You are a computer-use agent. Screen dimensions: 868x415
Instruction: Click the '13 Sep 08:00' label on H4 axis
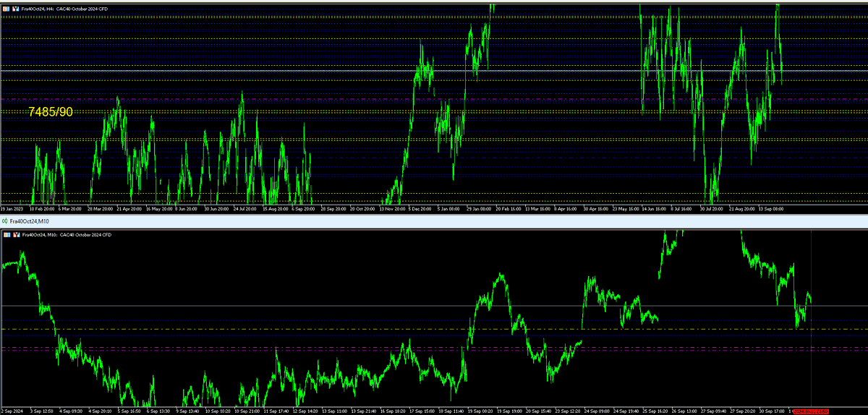pos(770,209)
